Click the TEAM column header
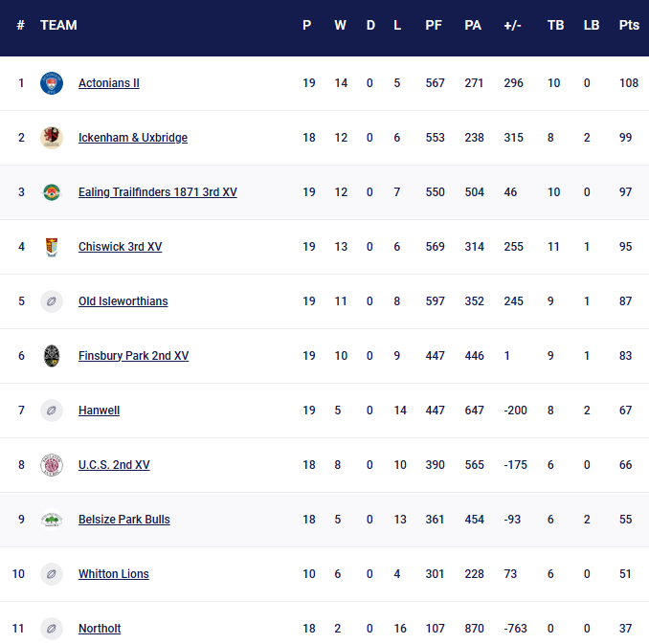 58,26
